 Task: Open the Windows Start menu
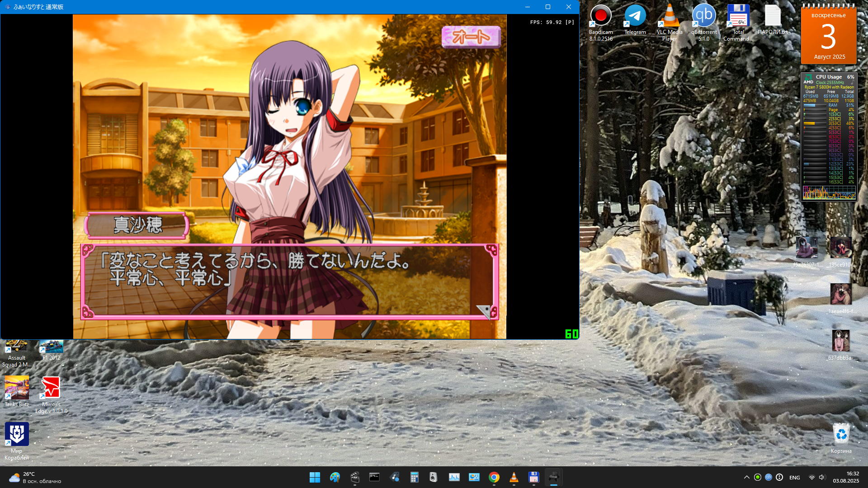pos(315,477)
